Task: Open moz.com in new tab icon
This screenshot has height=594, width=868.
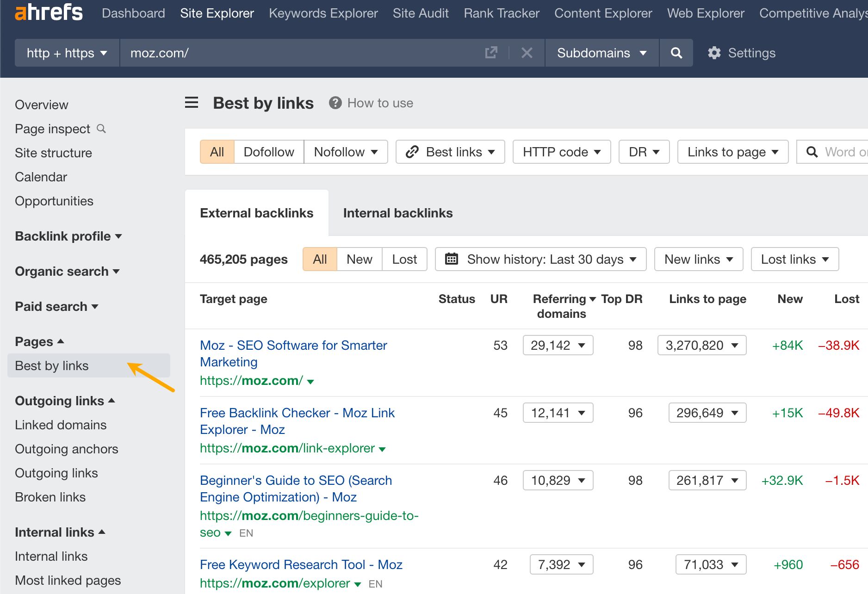Action: [x=491, y=53]
